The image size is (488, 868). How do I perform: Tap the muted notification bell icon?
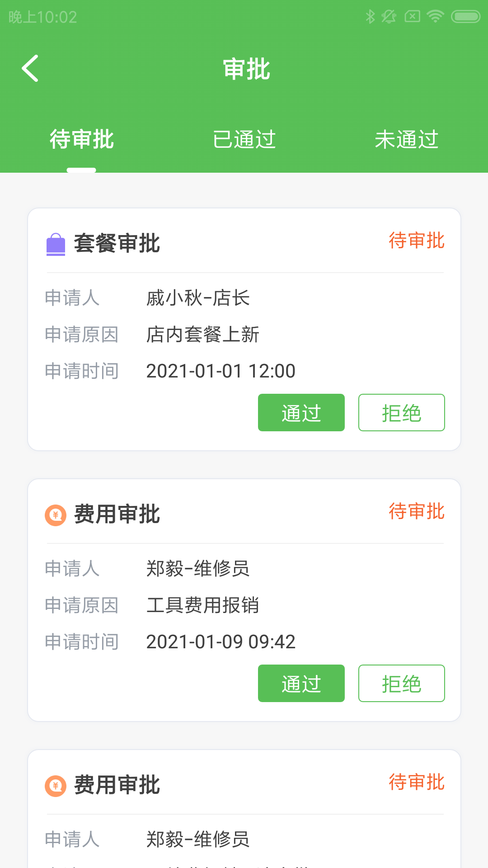389,17
